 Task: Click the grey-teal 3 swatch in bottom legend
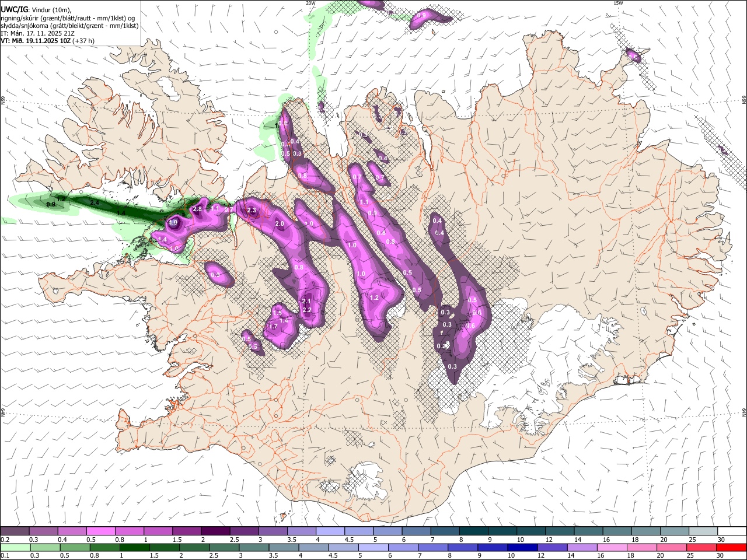(254, 547)
